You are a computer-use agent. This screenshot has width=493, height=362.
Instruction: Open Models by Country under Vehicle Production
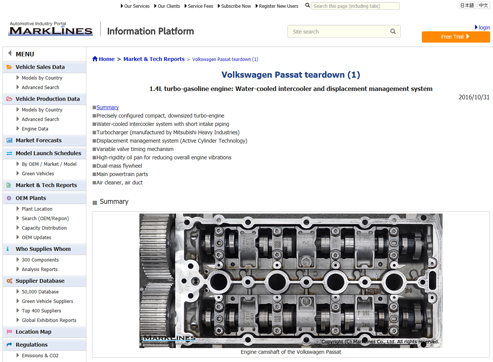(42, 110)
